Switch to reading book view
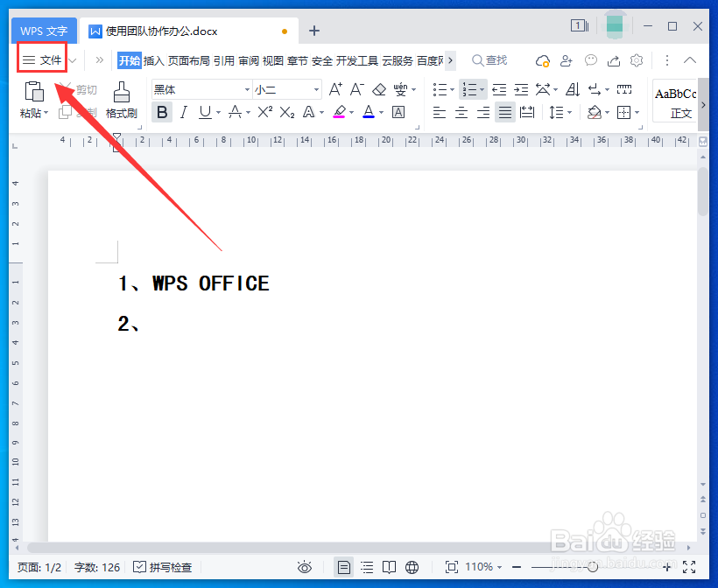This screenshot has height=588, width=718. 390,567
